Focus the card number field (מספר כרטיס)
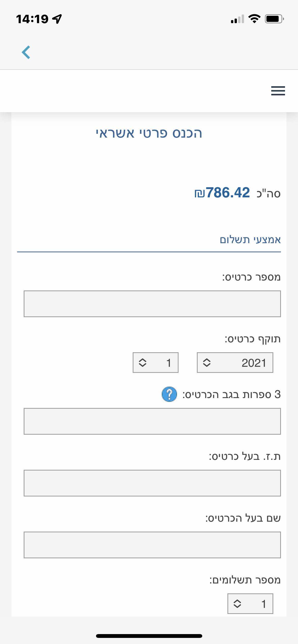 click(x=152, y=304)
